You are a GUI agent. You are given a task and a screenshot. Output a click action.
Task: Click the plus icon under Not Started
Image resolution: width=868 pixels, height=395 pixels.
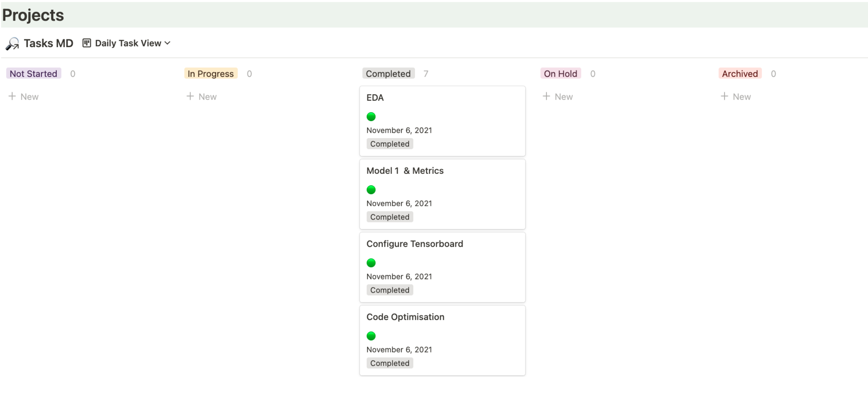[12, 96]
